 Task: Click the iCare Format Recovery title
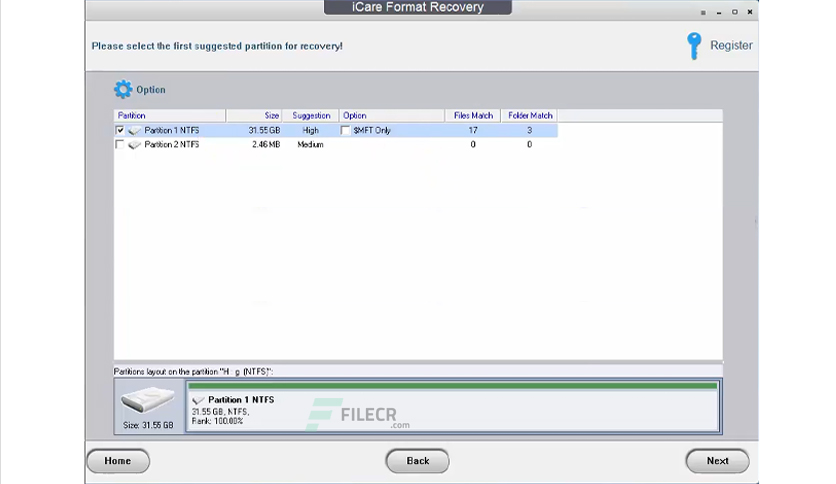417,7
